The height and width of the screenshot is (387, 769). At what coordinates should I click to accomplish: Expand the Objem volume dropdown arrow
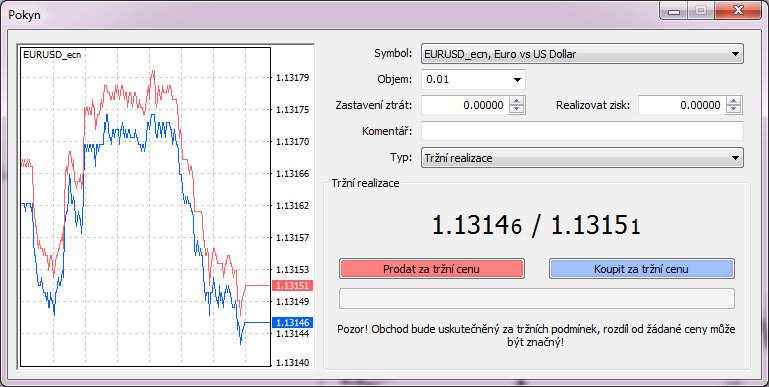click(x=517, y=79)
